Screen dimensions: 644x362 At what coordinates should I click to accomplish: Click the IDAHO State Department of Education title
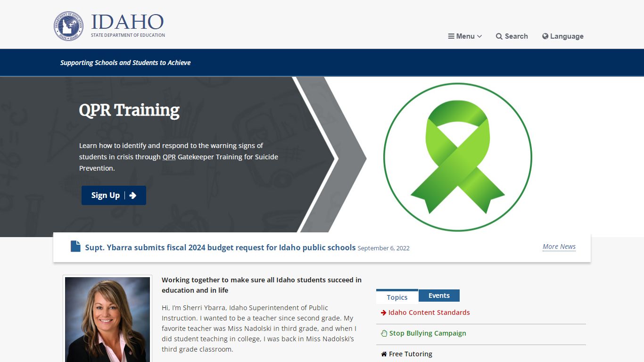coord(127,25)
